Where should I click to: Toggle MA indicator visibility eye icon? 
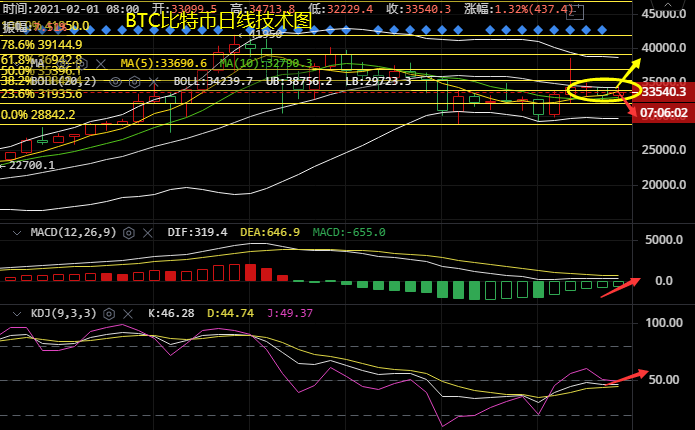[x=63, y=64]
